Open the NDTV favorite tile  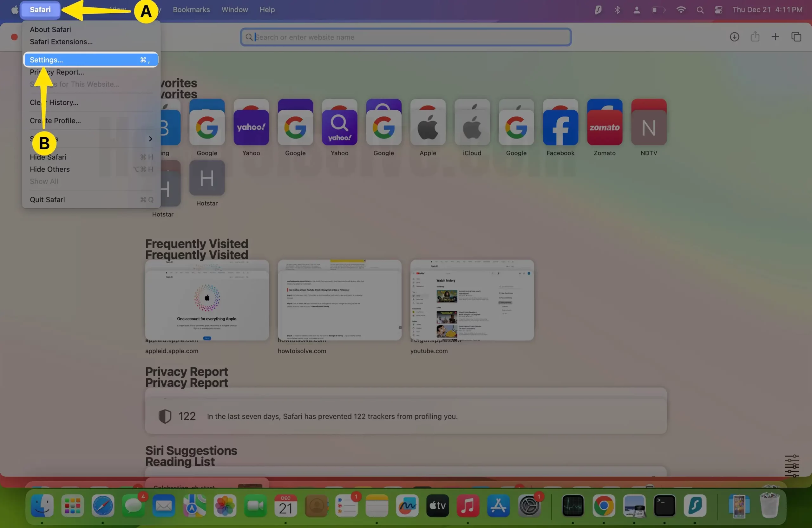649,127
